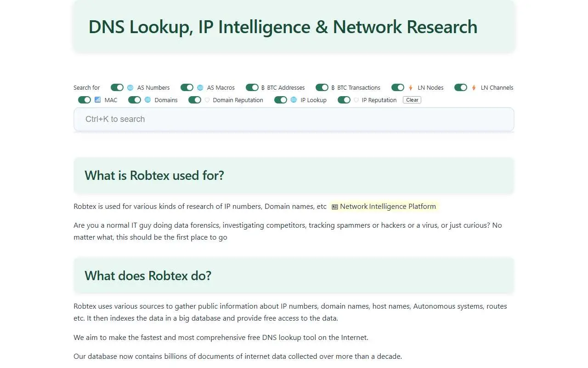Click the Bitcoin symbol beside BTC Addresses
This screenshot has height=368, width=588.
point(263,87)
